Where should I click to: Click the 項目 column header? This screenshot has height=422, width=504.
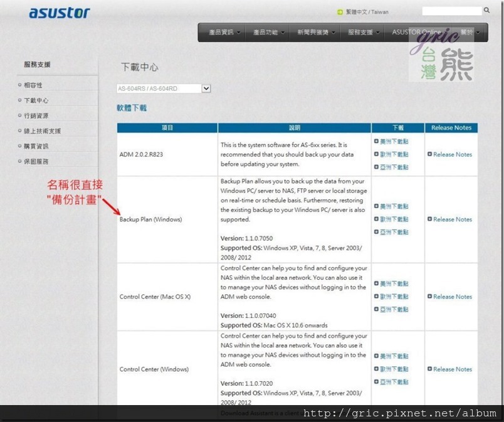tap(167, 127)
